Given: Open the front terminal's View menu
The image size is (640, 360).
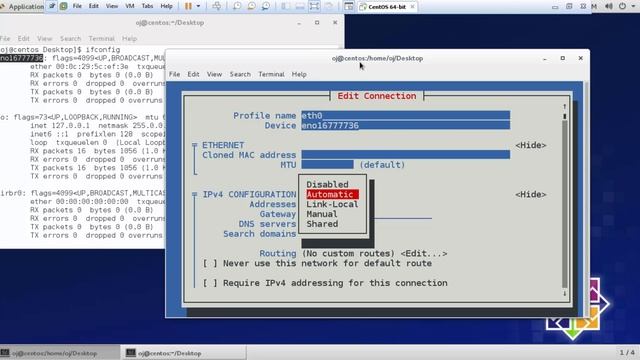Looking at the screenshot, I should [214, 74].
